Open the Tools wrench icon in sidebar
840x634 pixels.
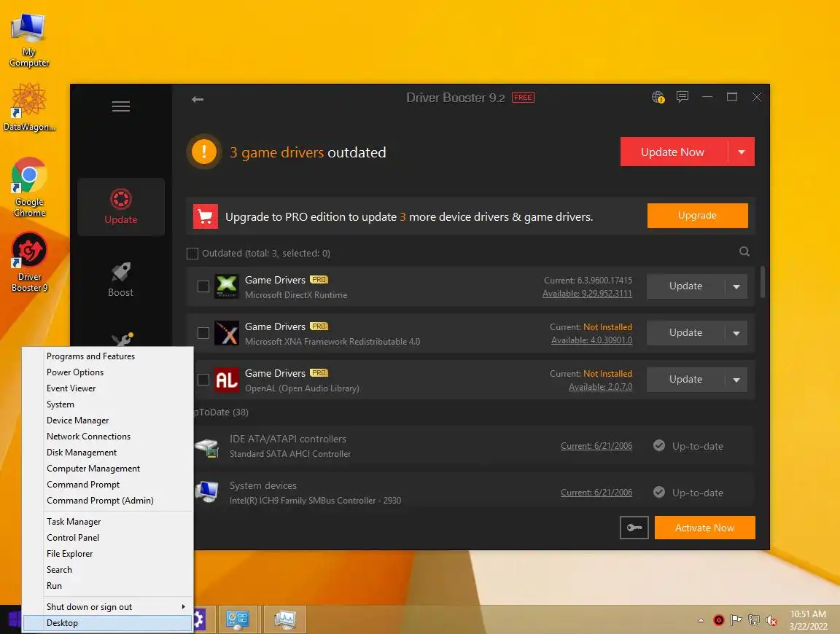[122, 339]
